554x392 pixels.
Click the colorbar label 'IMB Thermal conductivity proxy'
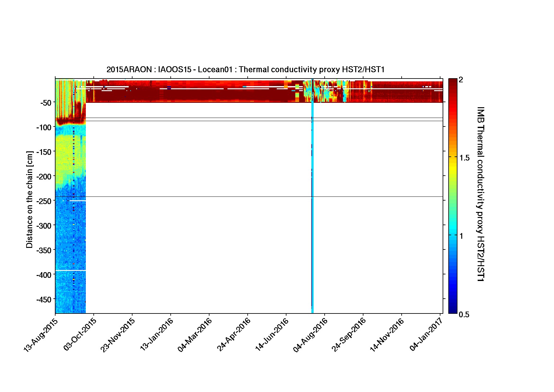[480, 194]
